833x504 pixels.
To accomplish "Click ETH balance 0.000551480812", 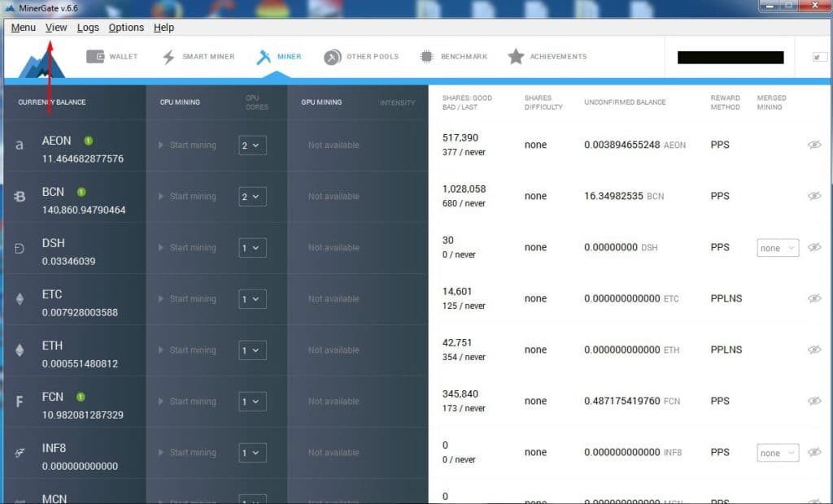I will click(80, 364).
